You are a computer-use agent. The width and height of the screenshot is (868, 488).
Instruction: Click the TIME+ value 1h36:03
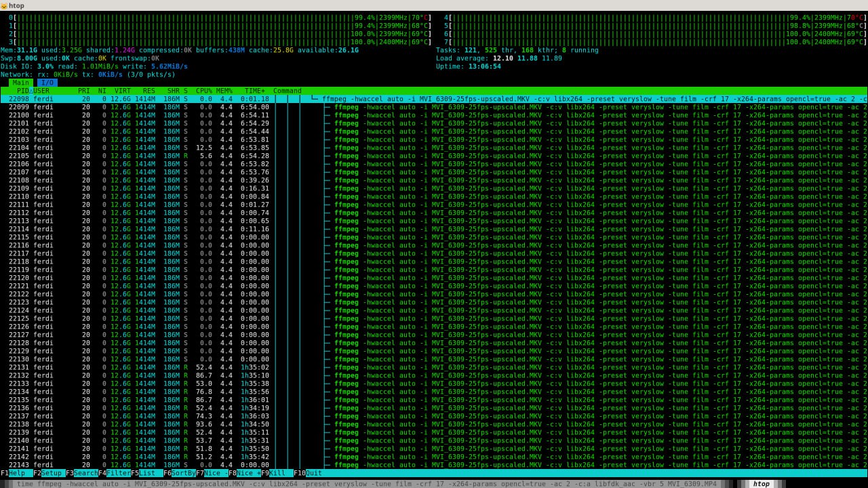255,416
